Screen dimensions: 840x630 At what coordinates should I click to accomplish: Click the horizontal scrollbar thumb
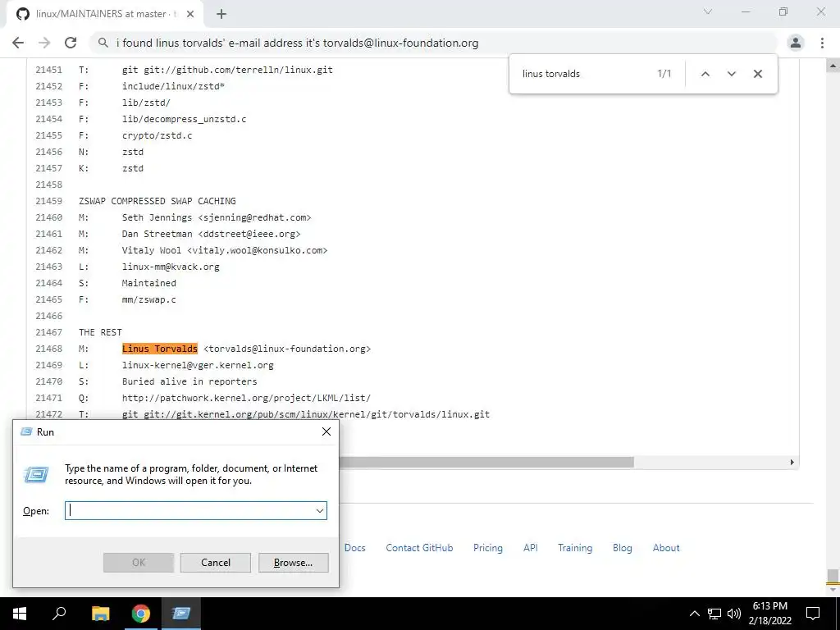486,463
